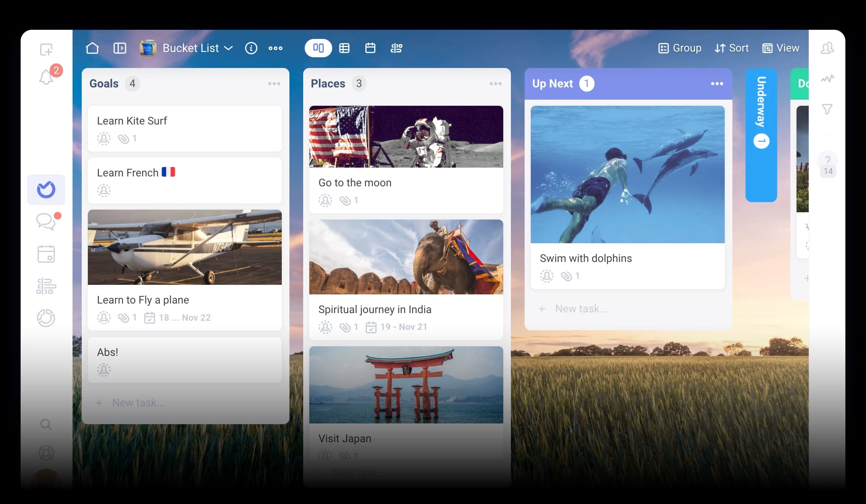Open the Swim with dolphins card image
This screenshot has width=866, height=504.
point(627,174)
